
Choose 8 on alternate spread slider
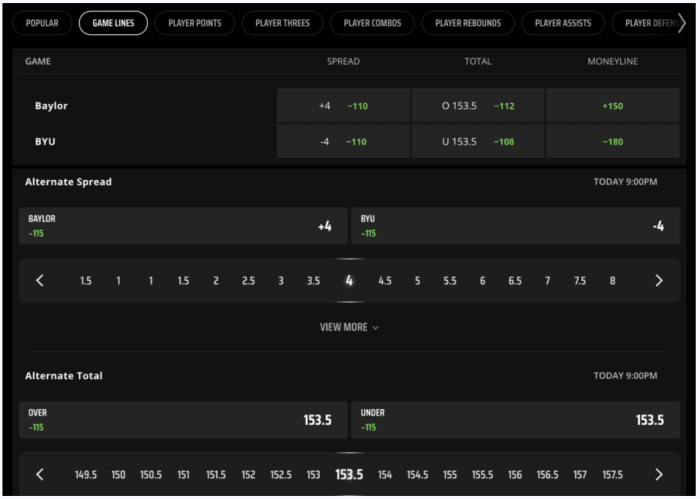coord(612,281)
